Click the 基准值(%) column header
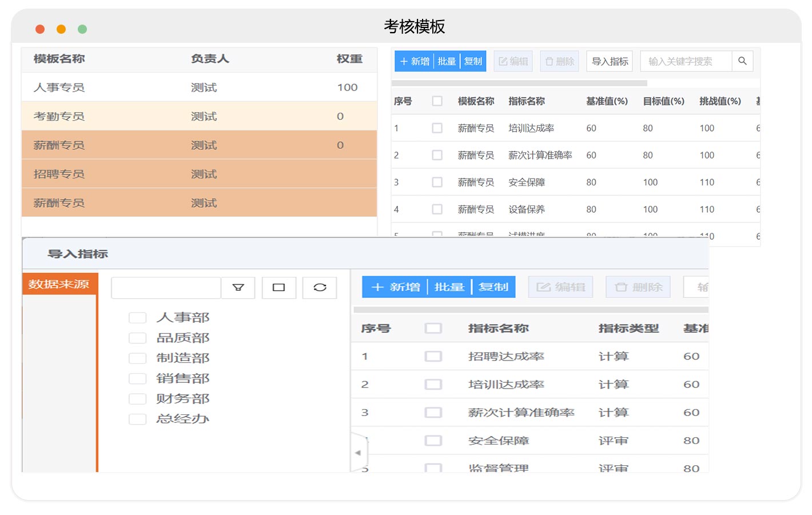The height and width of the screenshot is (515, 812). click(x=607, y=101)
